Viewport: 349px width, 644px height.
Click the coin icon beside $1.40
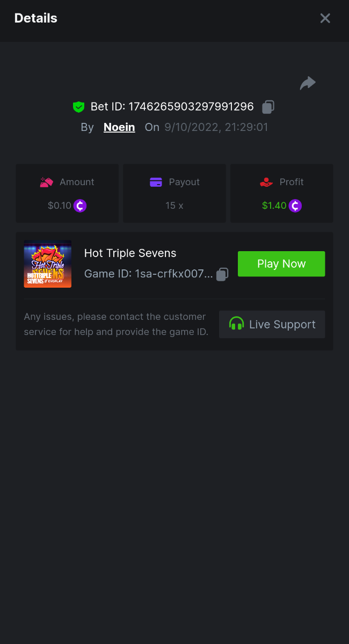point(295,206)
